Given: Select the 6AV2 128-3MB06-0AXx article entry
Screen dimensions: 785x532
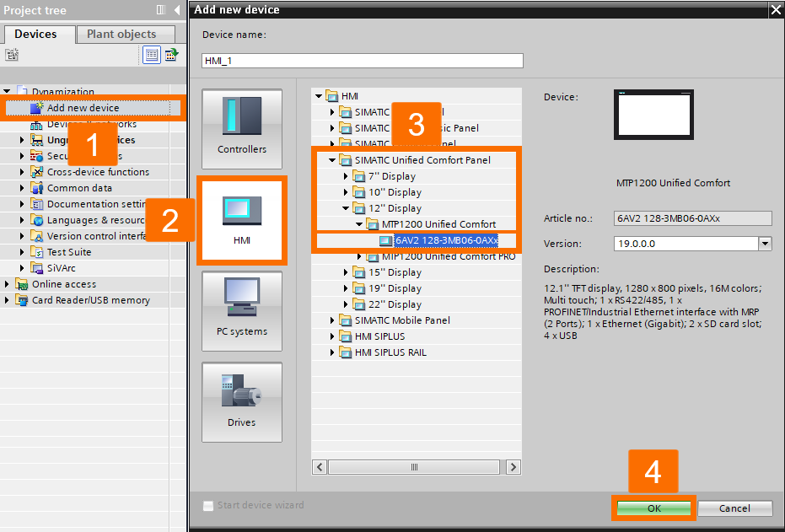Looking at the screenshot, I should coord(446,240).
